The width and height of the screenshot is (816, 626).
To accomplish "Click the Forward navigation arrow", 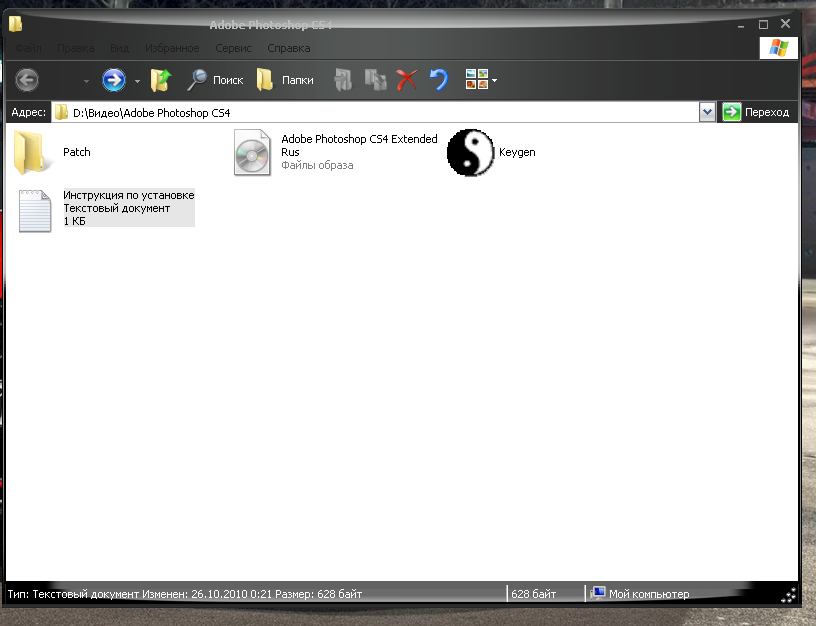I will (113, 80).
